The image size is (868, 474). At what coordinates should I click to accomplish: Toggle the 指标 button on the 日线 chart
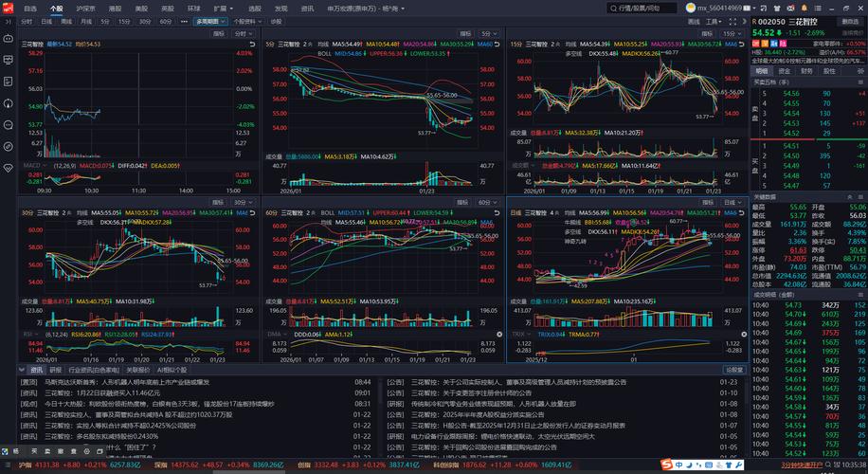click(710, 202)
